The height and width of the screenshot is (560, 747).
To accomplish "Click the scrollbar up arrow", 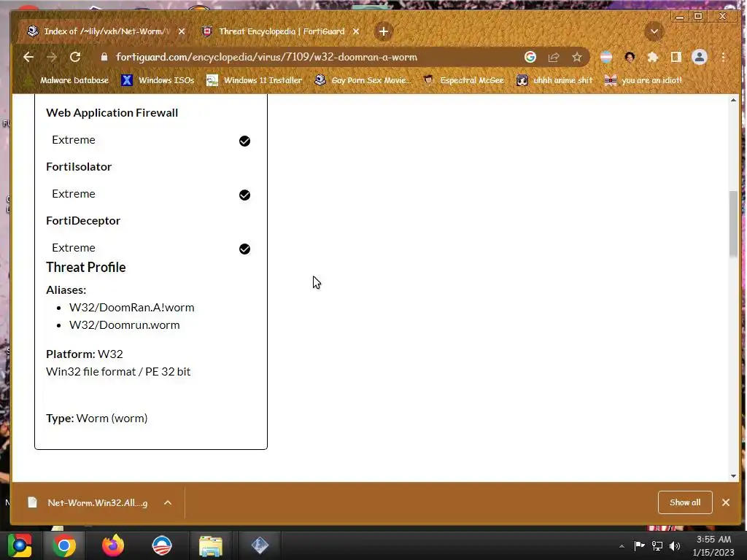I will coord(733,100).
